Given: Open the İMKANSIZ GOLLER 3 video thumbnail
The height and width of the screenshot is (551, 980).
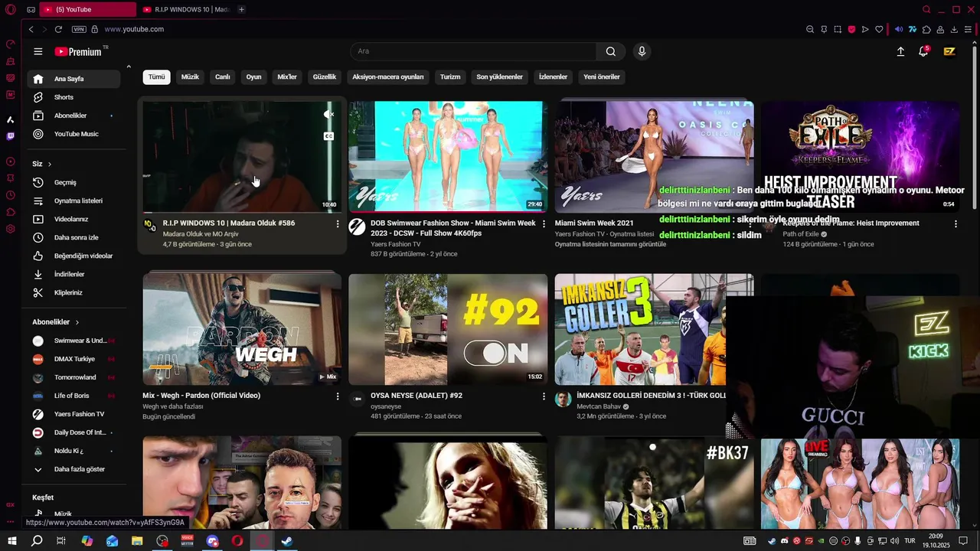Looking at the screenshot, I should (654, 329).
